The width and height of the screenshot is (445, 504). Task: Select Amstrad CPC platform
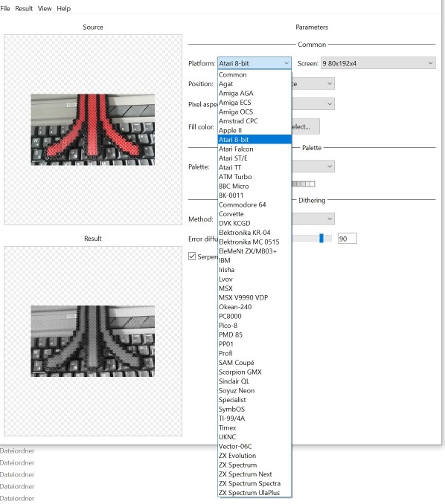tap(254, 121)
